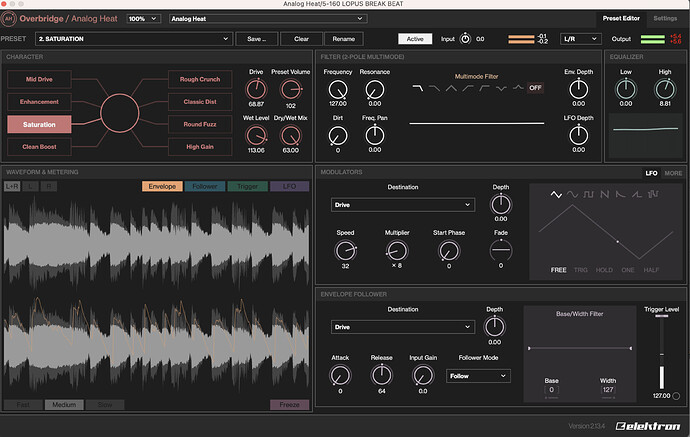The width and height of the screenshot is (690, 437).
Task: Click the filter Frequency knob
Action: click(x=338, y=89)
